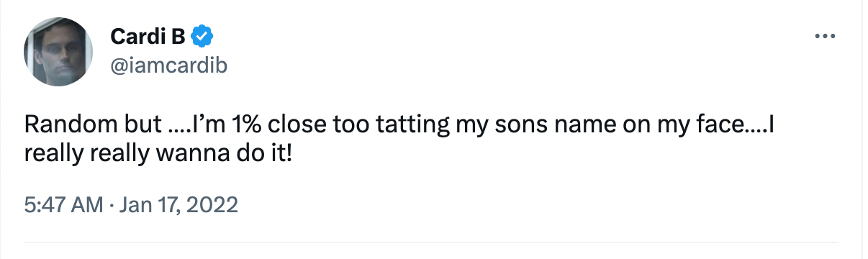
Task: Click the word 'my' before sons
Action: 471,126
